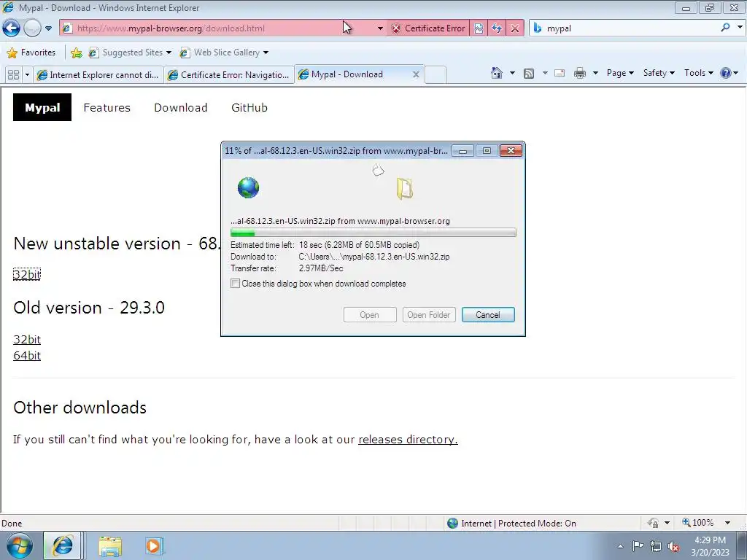Open Suggested Sites in favorites bar
This screenshot has height=560, width=747.
(130, 52)
